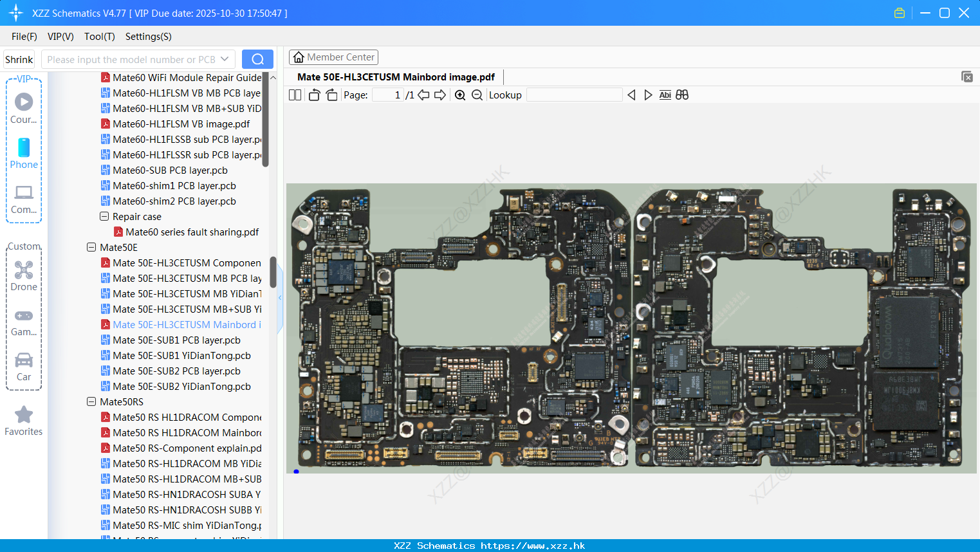Open Mate60 WiFi Module Repair Guide
Viewport: 980px width, 552px height.
click(x=181, y=78)
